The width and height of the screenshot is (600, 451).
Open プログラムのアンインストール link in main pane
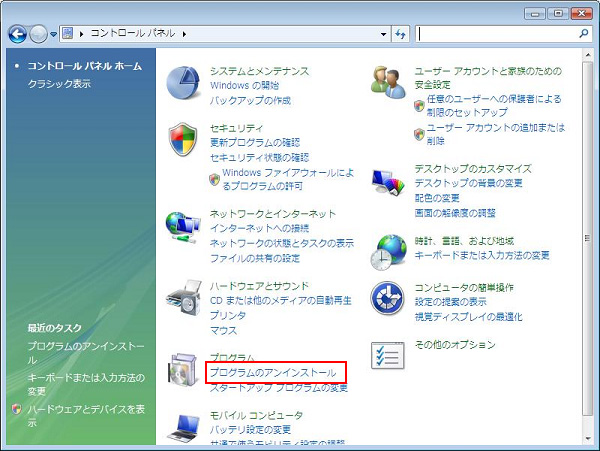(273, 373)
